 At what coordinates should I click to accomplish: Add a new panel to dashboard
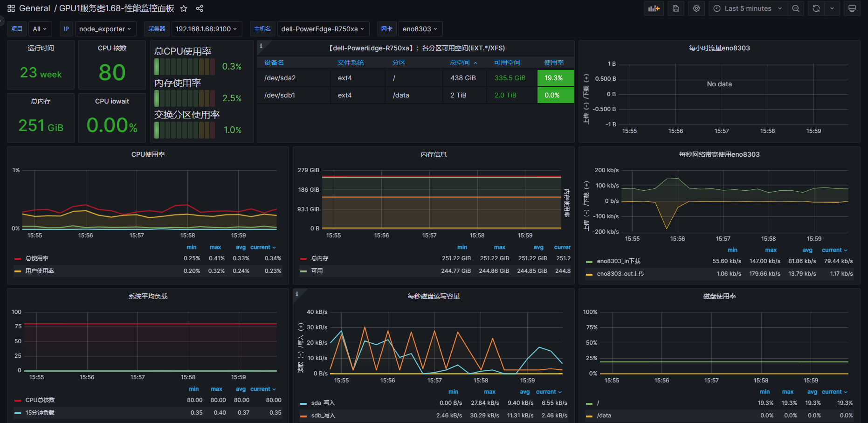pos(654,8)
